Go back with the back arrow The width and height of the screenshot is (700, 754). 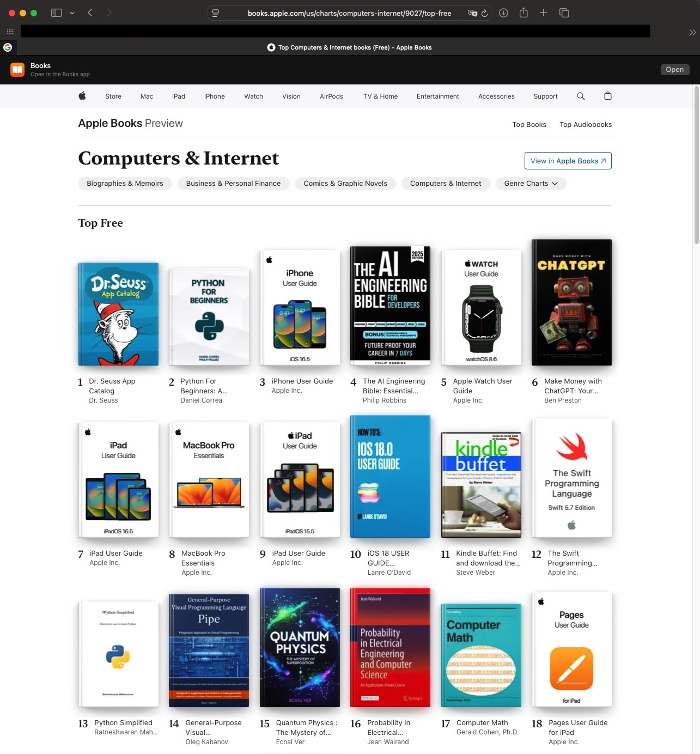coord(90,13)
